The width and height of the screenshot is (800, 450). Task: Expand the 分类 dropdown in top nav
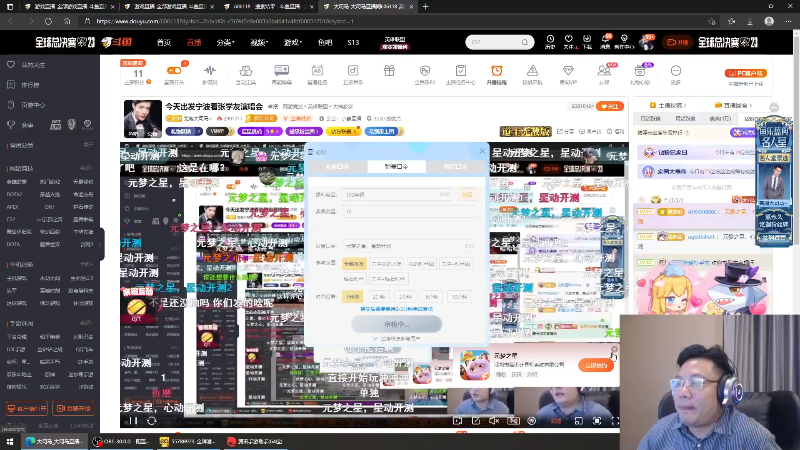(x=225, y=42)
